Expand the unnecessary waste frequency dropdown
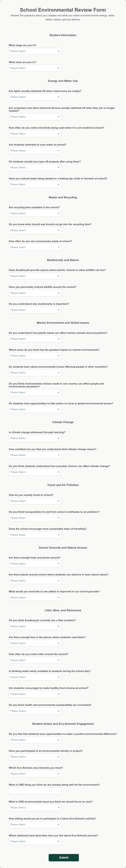The height and width of the screenshot is (868, 126). point(35,247)
